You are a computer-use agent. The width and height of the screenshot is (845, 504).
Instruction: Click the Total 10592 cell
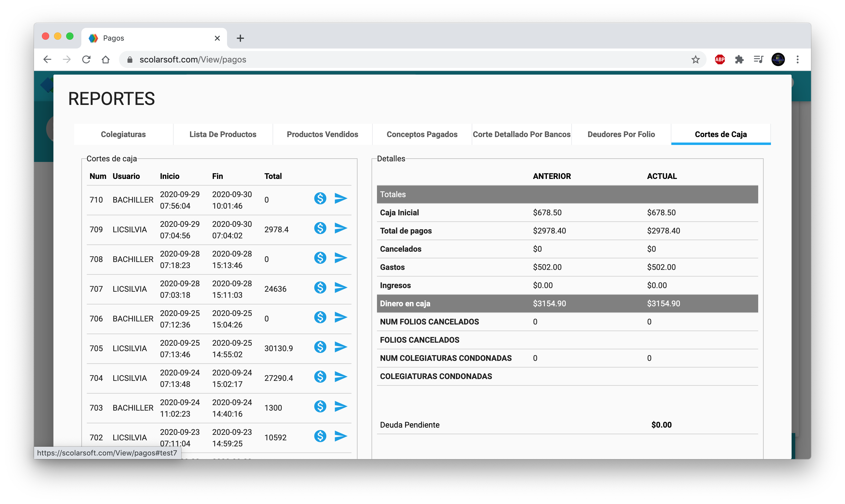(275, 437)
